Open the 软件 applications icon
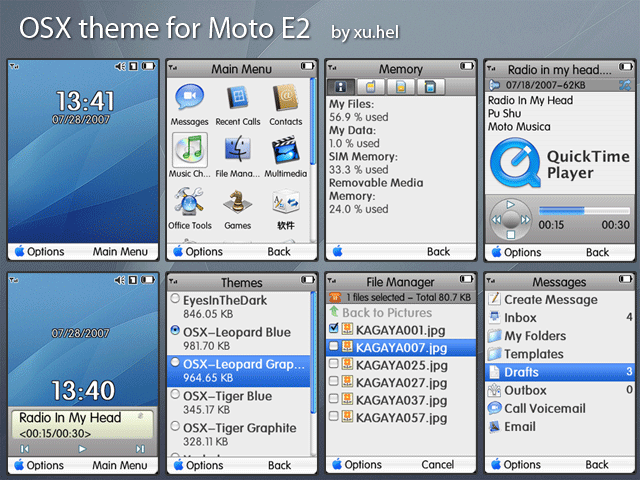 click(286, 202)
